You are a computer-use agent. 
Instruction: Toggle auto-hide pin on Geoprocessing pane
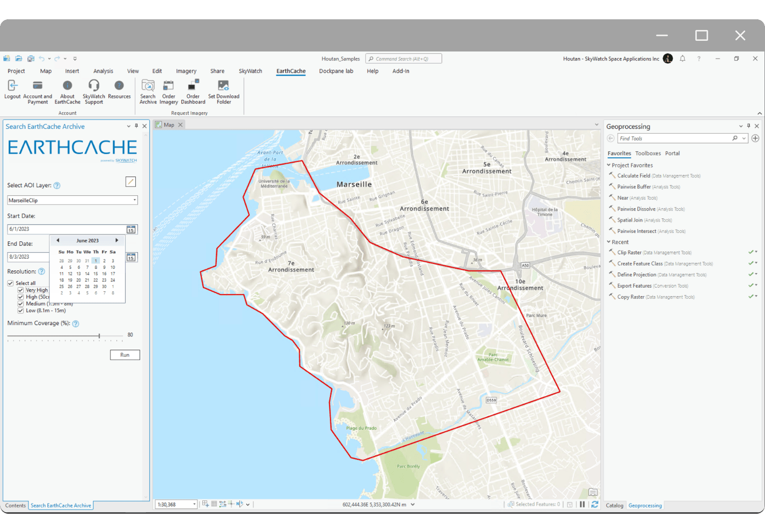pyautogui.click(x=749, y=126)
